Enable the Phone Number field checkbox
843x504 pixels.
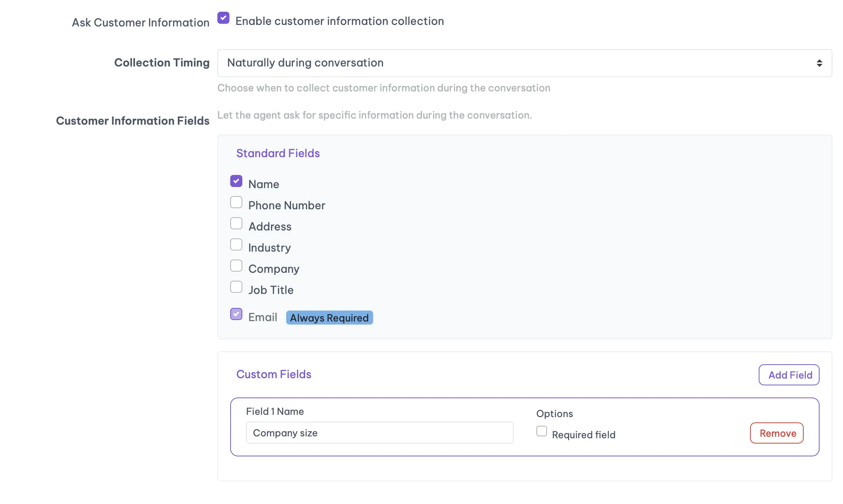pyautogui.click(x=236, y=203)
